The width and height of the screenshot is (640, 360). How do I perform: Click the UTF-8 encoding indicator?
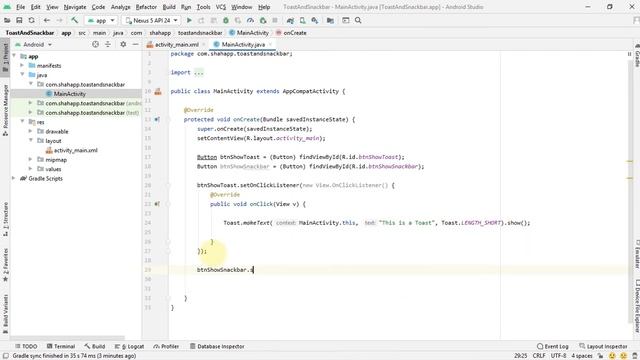click(558, 356)
